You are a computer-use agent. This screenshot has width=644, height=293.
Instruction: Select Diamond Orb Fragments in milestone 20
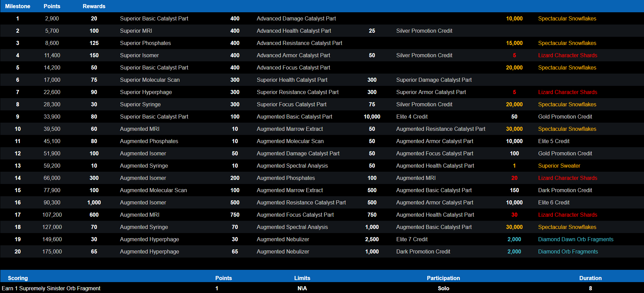[568, 251]
